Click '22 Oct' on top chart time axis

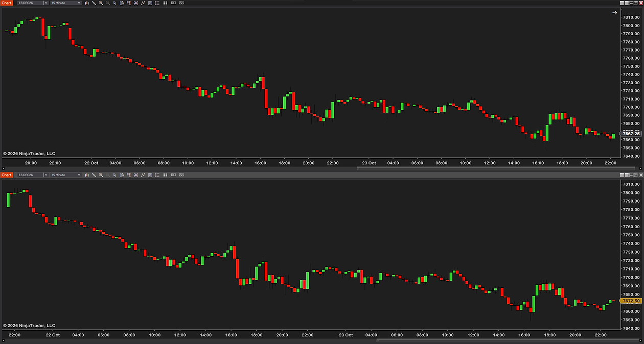[91, 163]
